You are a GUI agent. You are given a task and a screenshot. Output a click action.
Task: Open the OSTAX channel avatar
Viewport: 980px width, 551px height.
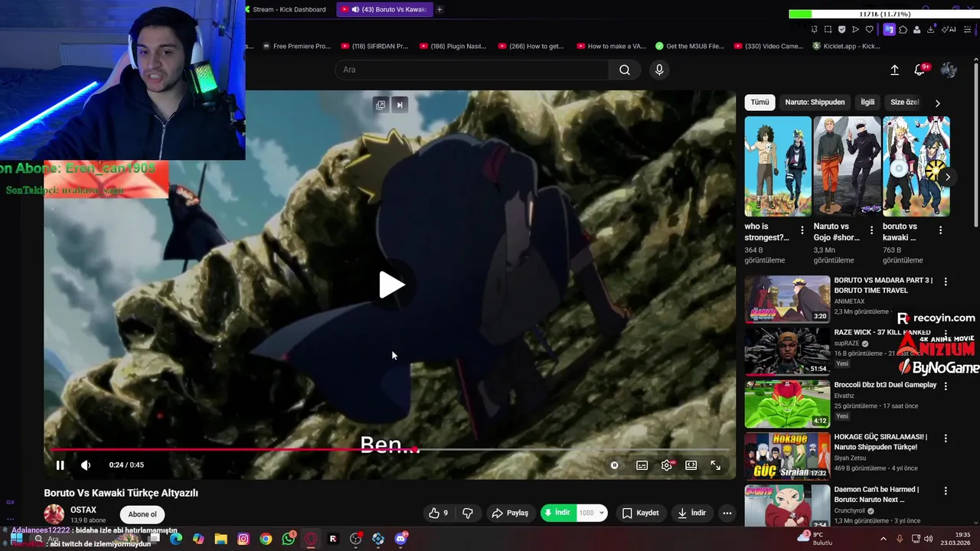coord(54,514)
